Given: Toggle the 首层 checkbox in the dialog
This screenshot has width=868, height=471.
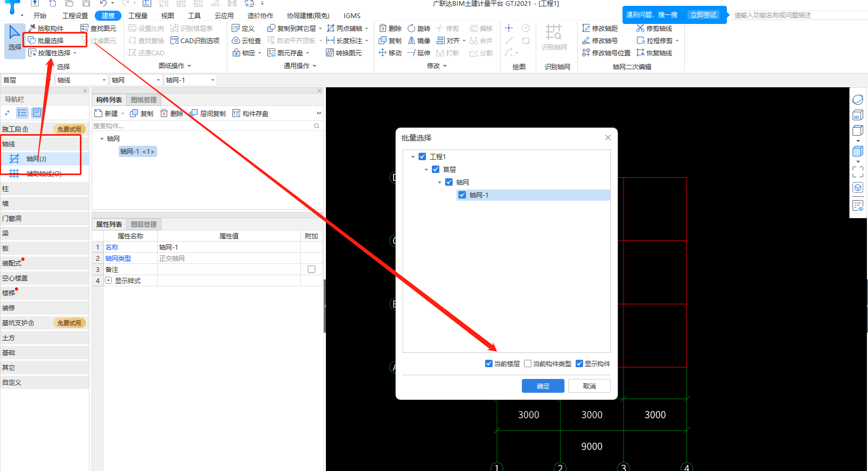Looking at the screenshot, I should [x=436, y=169].
